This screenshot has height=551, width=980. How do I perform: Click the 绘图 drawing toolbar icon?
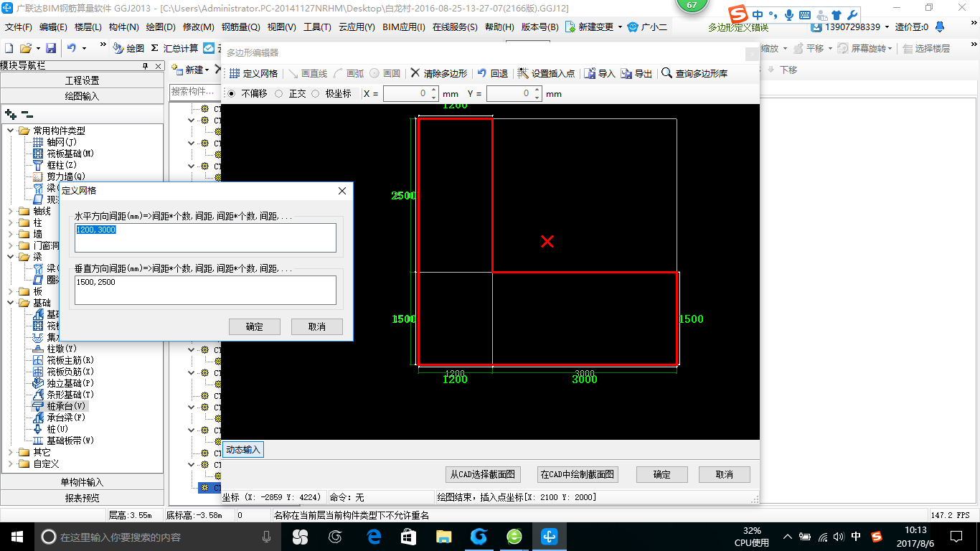(x=118, y=48)
